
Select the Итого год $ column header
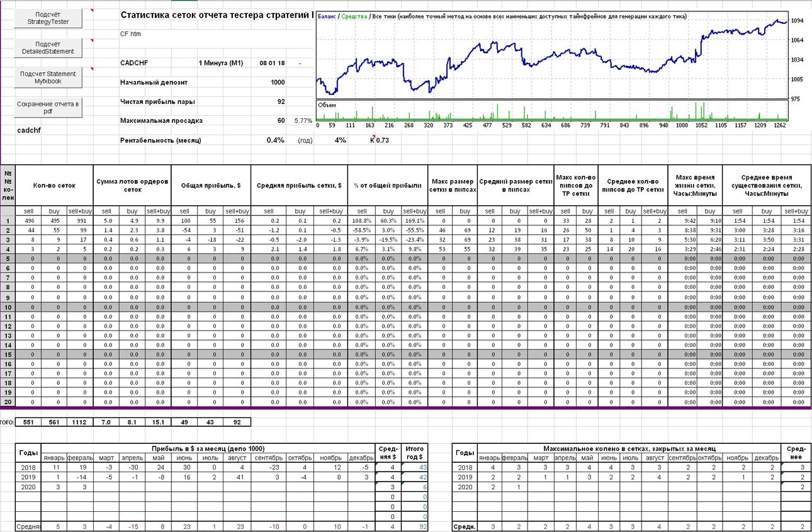pos(415,453)
